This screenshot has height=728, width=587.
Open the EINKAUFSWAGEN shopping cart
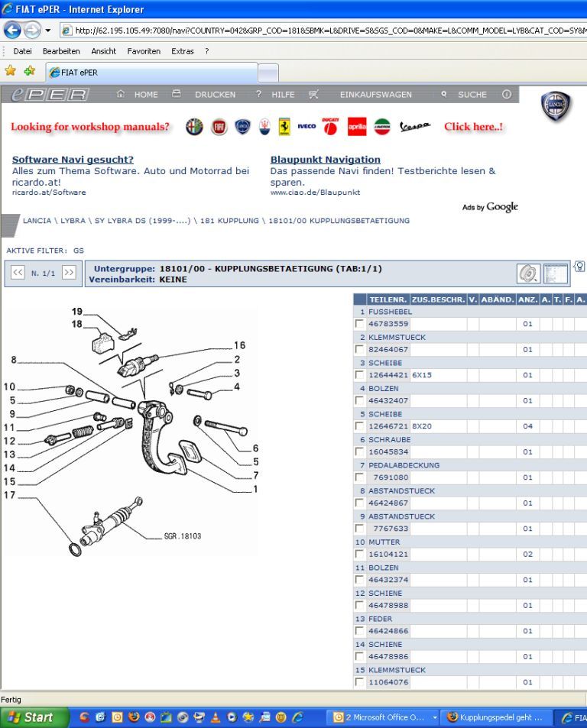click(376, 95)
